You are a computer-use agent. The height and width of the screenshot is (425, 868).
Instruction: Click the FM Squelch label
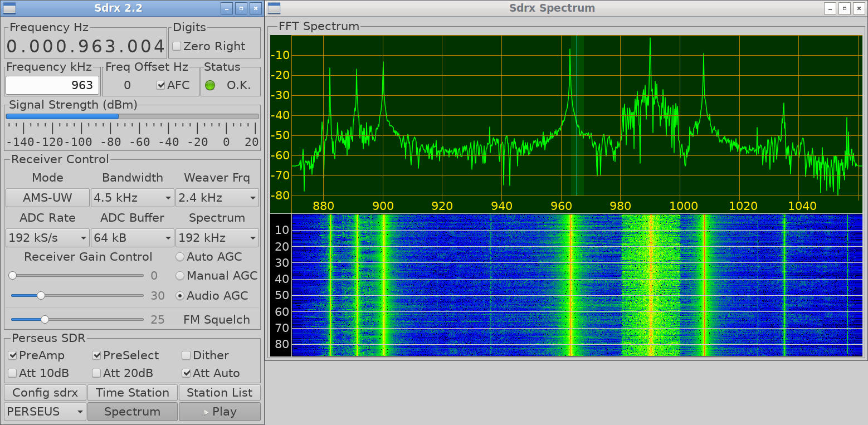217,320
